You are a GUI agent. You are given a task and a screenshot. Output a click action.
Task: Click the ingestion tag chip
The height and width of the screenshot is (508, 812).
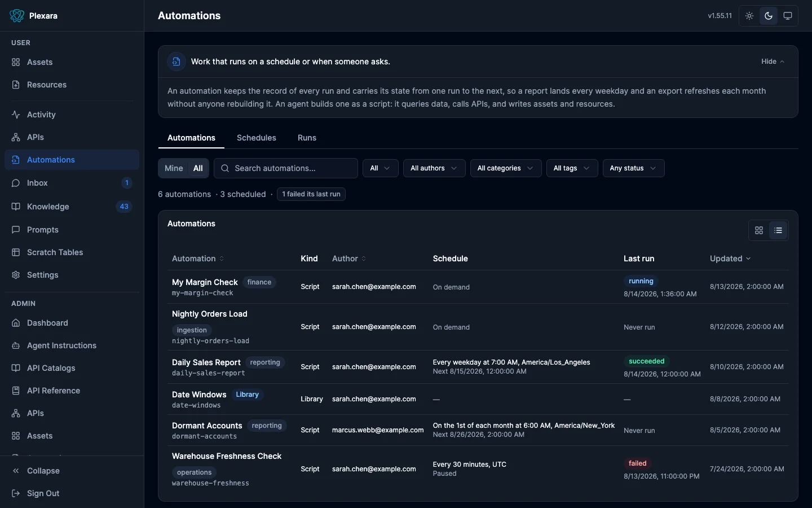tap(192, 330)
